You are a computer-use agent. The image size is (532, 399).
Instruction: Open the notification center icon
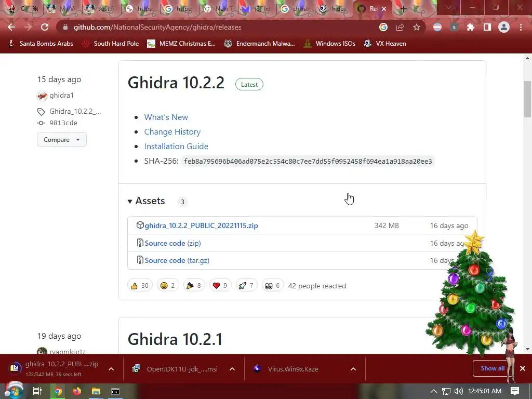coord(515,391)
